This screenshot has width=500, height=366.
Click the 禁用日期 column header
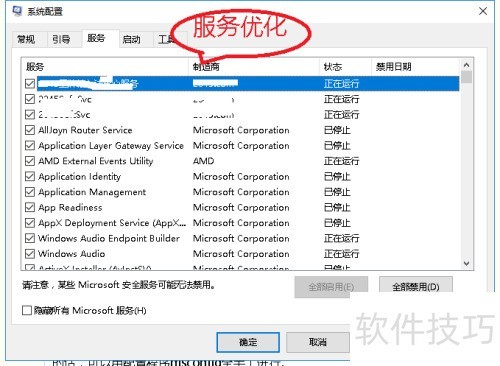click(415, 67)
